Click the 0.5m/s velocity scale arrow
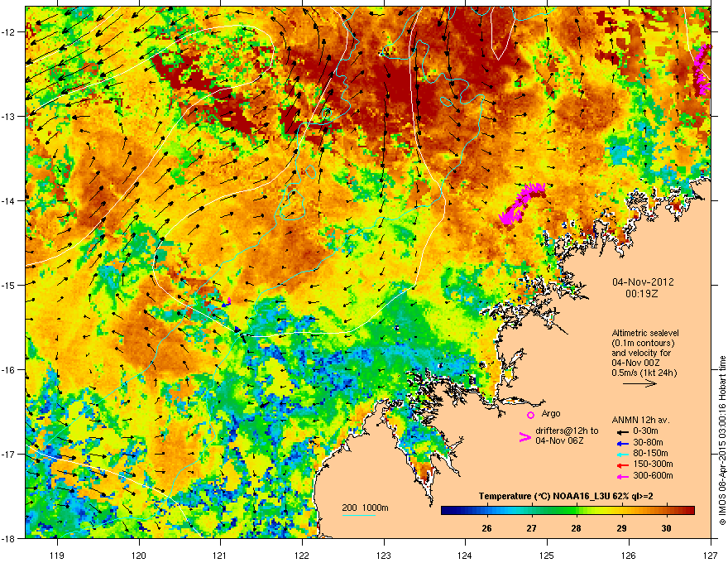Viewport: 728px width, 563px height. (639, 383)
